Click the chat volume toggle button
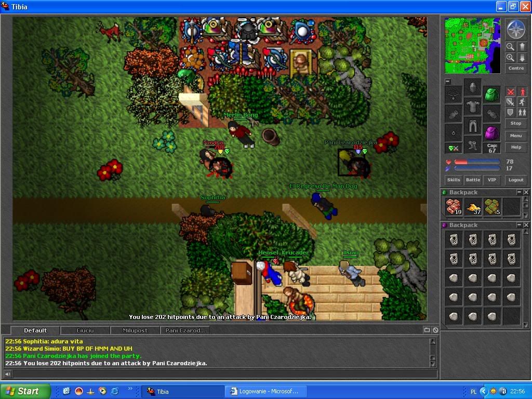This screenshot has height=399, width=532. pyautogui.click(x=7, y=374)
